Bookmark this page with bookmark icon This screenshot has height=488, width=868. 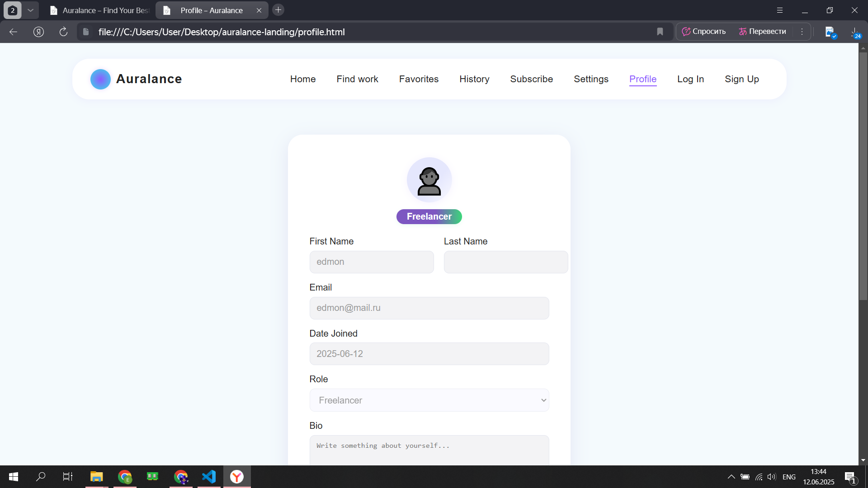click(660, 32)
